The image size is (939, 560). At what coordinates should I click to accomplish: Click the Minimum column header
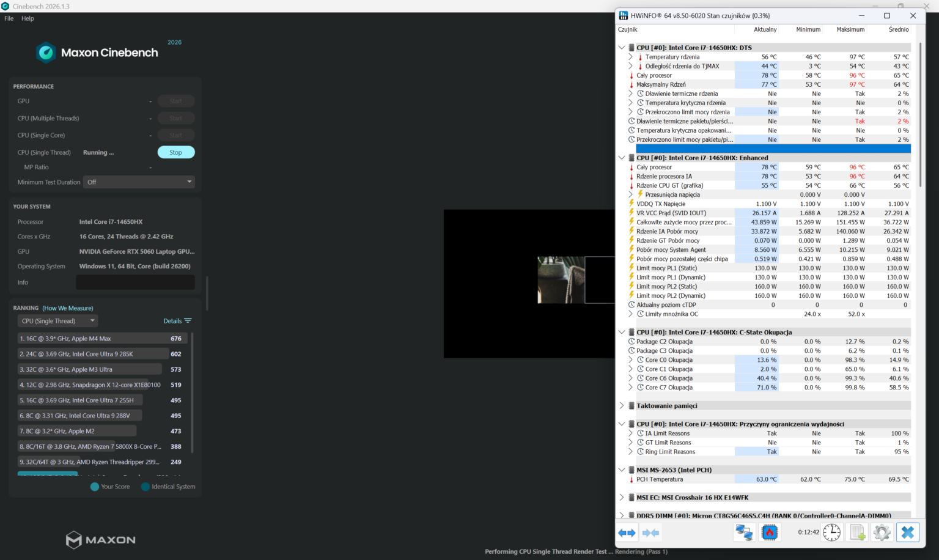808,29
